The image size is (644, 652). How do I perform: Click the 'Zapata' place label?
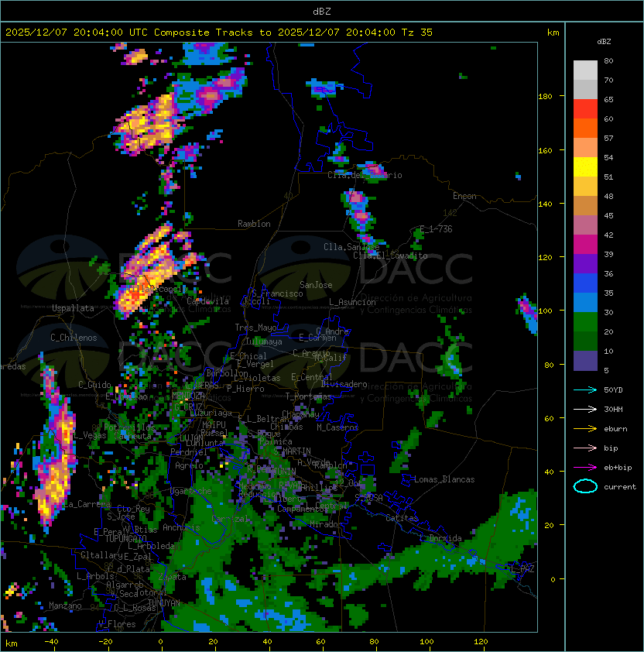tap(172, 577)
